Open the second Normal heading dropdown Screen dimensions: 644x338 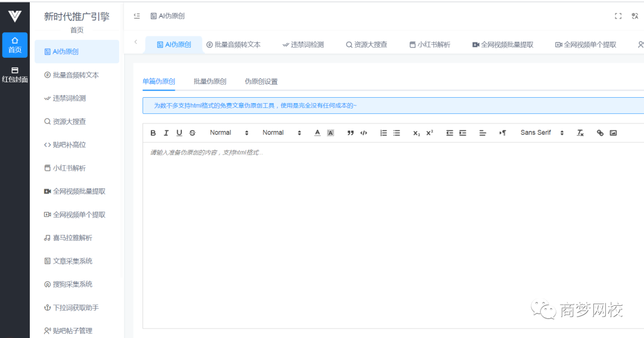click(281, 133)
